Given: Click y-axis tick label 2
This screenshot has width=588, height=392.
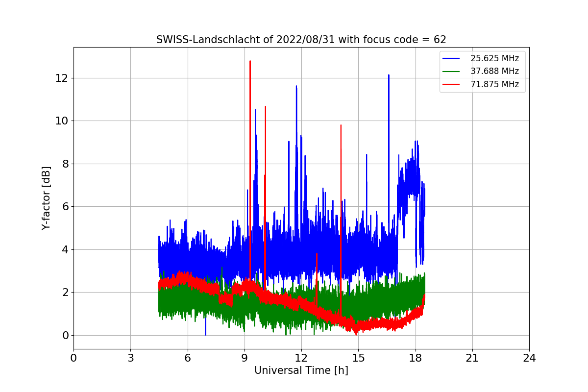Looking at the screenshot, I should (x=65, y=293).
